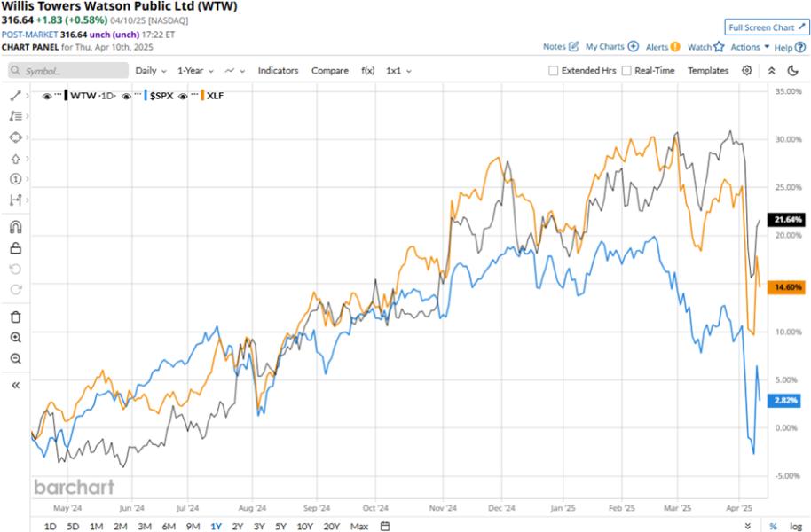Screen dimensions: 811x532
Task: Click the Notes edit icon
Action: click(573, 46)
